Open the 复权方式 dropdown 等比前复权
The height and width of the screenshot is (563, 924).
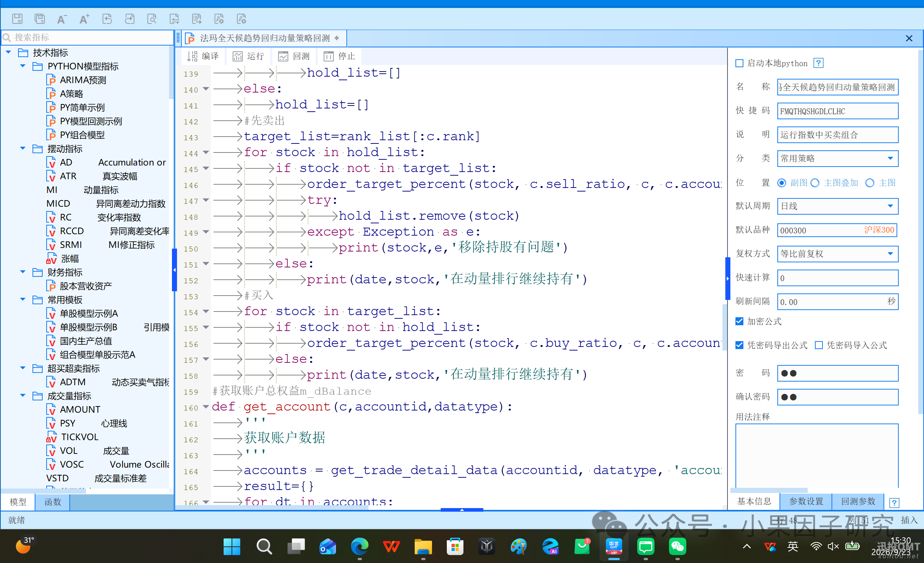(x=838, y=254)
